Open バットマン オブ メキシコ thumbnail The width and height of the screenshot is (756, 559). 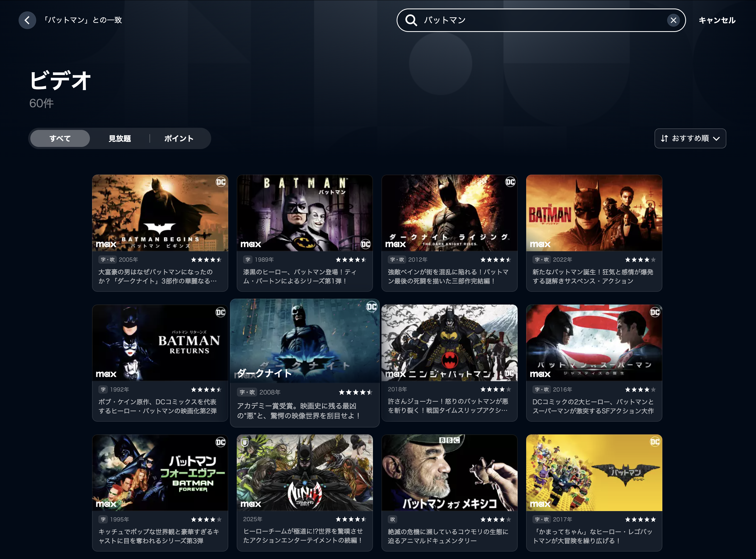click(449, 472)
